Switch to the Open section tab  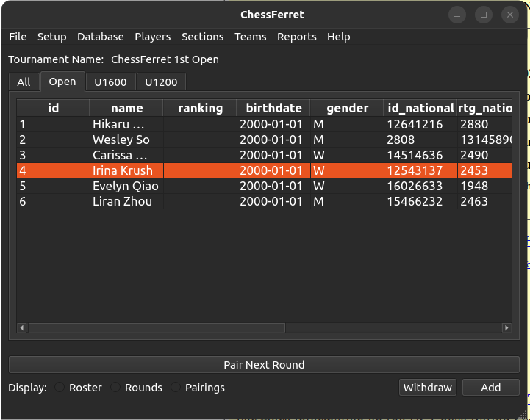point(62,82)
